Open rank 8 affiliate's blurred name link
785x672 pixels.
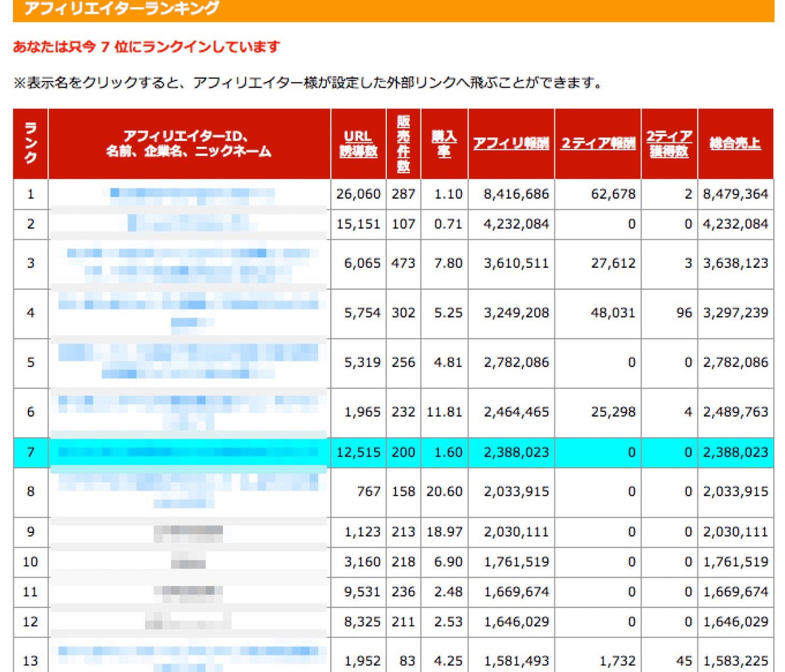coord(188,491)
